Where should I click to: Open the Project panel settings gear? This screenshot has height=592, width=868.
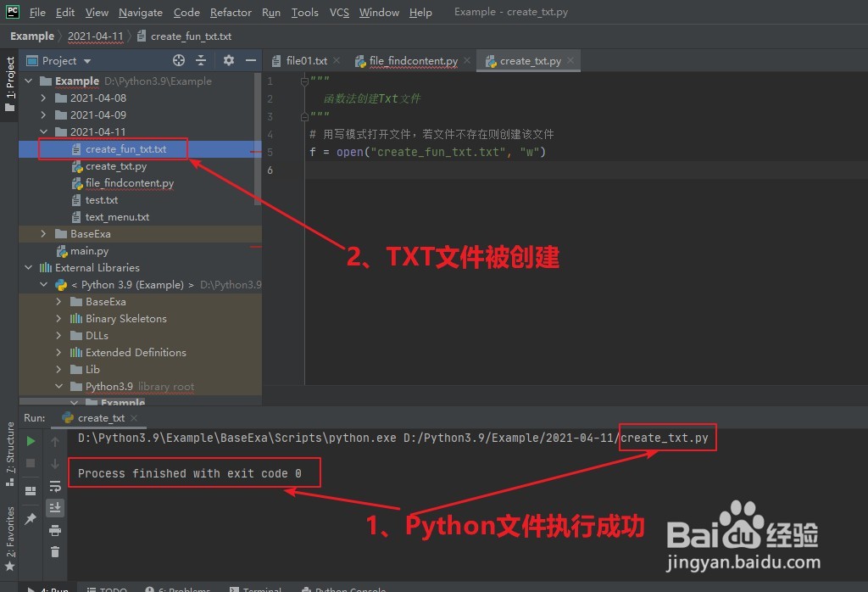tap(227, 60)
